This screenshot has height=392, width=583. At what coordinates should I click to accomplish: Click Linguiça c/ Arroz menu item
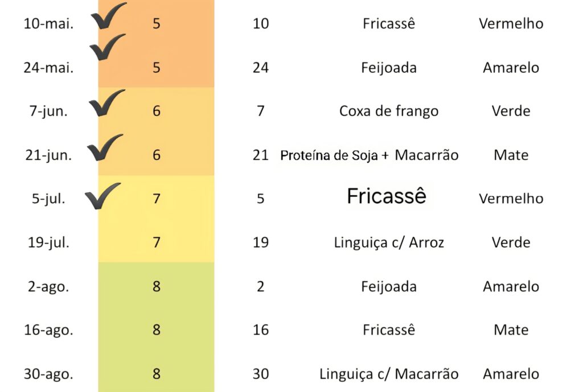389,242
